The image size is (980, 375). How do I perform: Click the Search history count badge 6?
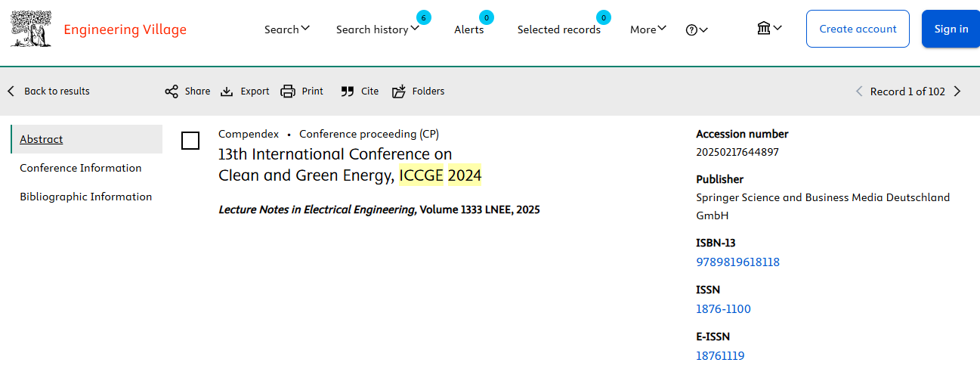click(424, 17)
